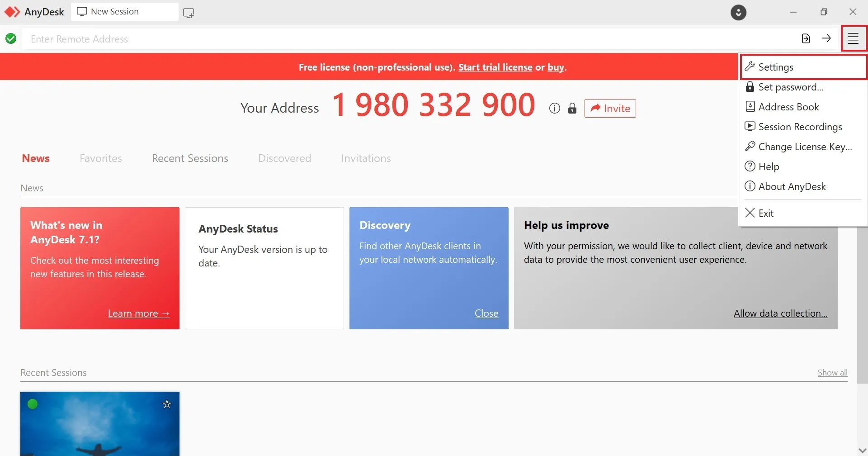Open the AnyDesk main menu (hamburger icon)

pyautogui.click(x=853, y=38)
